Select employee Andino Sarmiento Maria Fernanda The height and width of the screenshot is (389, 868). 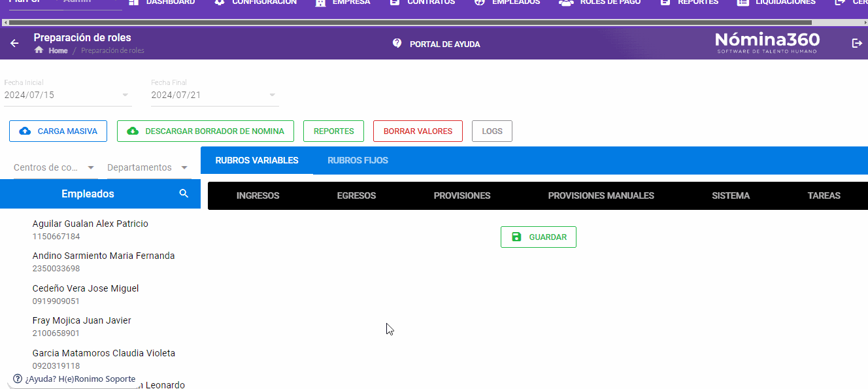pyautogui.click(x=103, y=256)
